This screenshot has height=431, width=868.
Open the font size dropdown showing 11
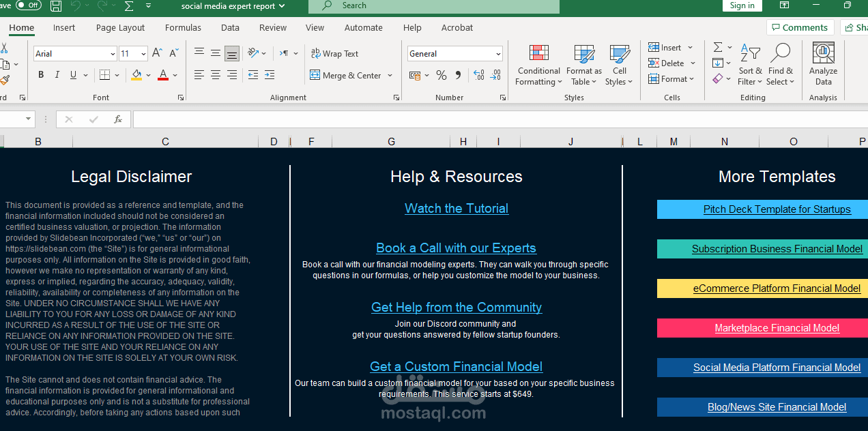click(x=143, y=54)
